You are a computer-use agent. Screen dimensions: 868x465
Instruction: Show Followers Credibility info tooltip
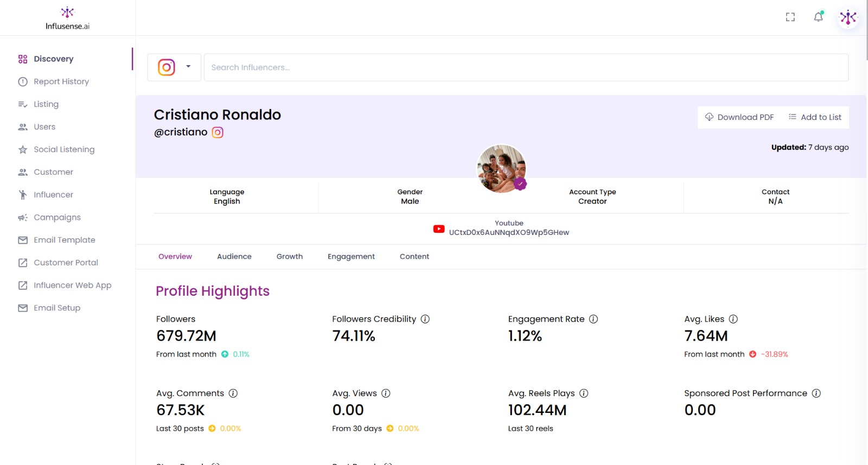[425, 319]
